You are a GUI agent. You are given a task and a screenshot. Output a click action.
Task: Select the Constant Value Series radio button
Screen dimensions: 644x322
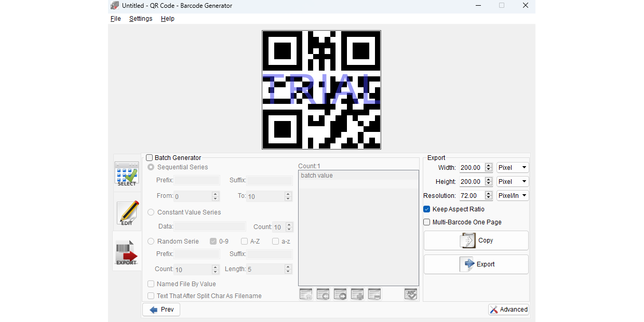(151, 212)
